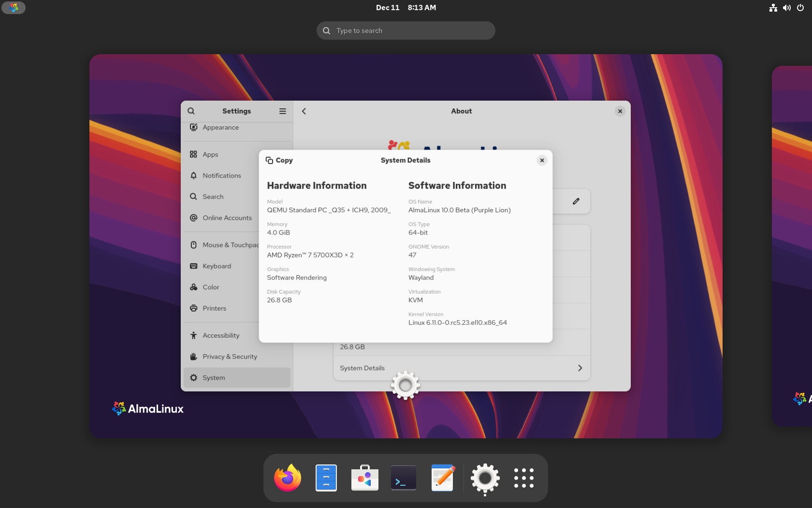This screenshot has height=508, width=812.
Task: Copy system details to the clipboard
Action: pos(279,161)
